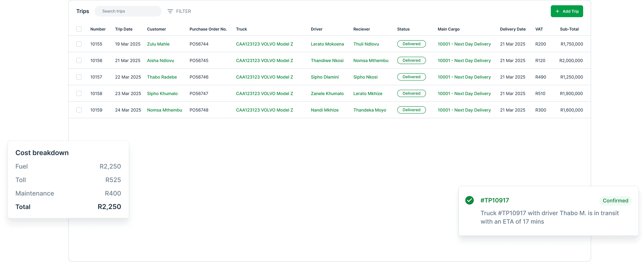Click the plus icon in Add Trip
The width and height of the screenshot is (644, 262).
pyautogui.click(x=557, y=11)
